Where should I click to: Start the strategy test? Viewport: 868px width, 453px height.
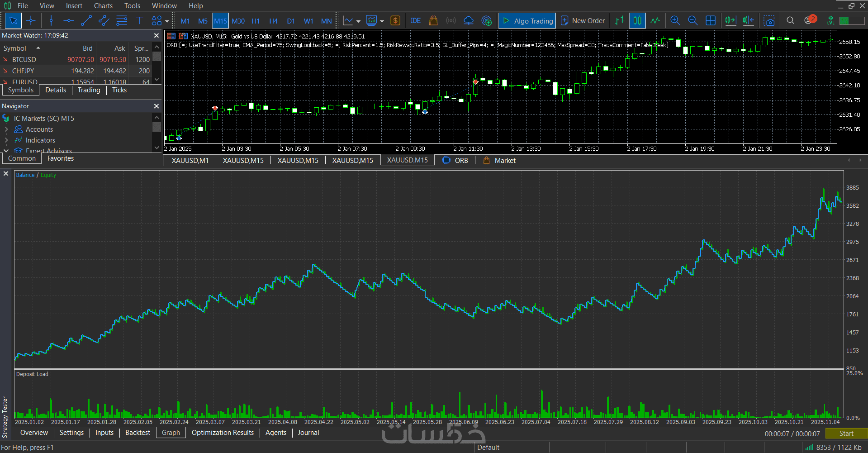[x=846, y=434]
